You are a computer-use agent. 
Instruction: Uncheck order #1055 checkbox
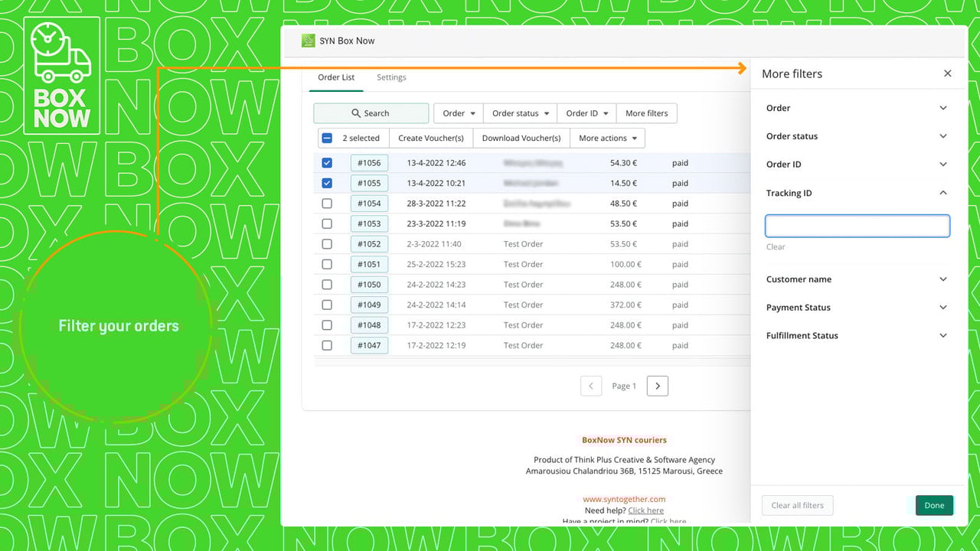pyautogui.click(x=327, y=183)
